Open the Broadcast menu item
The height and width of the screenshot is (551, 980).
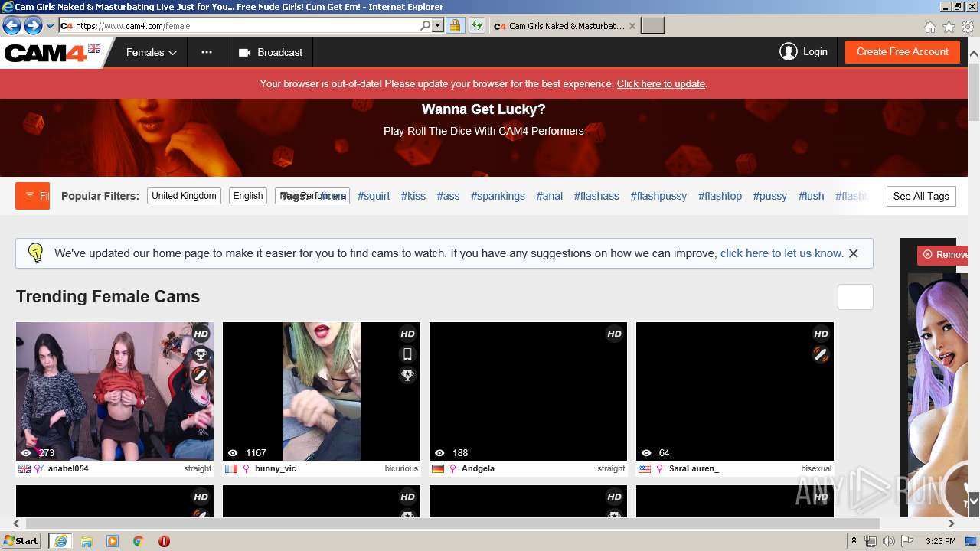(270, 53)
